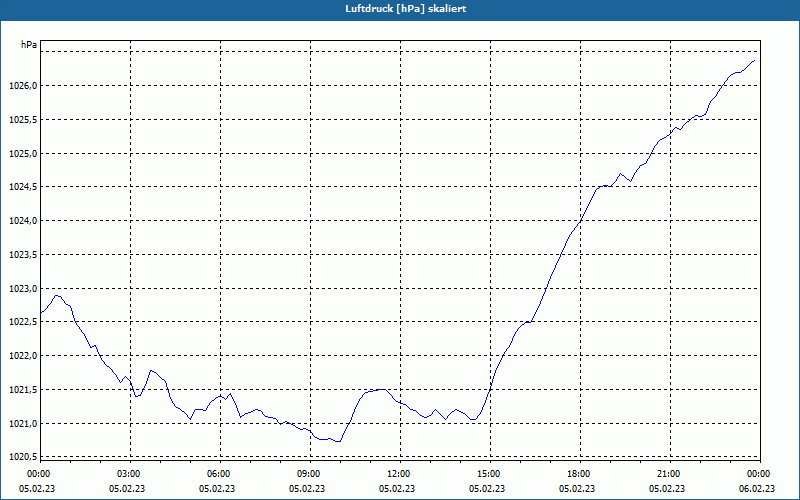Click the 18:00 time axis label
Viewport: 800px width, 500px height.
click(x=577, y=474)
